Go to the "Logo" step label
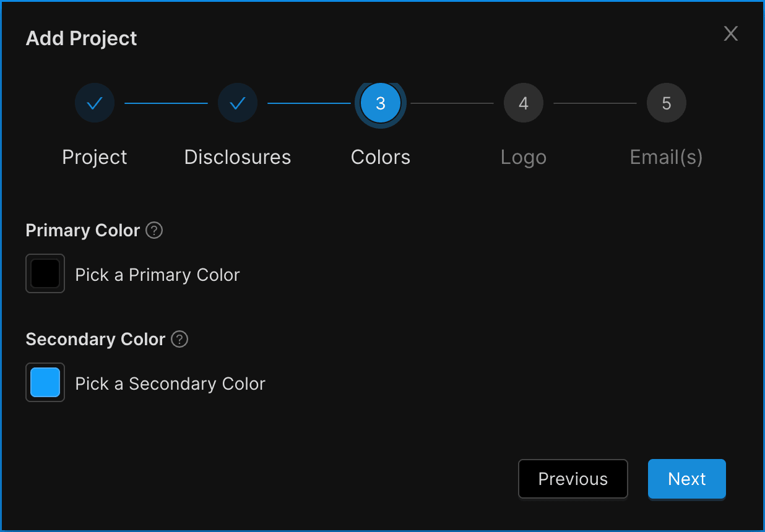Image resolution: width=765 pixels, height=532 pixels. coord(524,157)
